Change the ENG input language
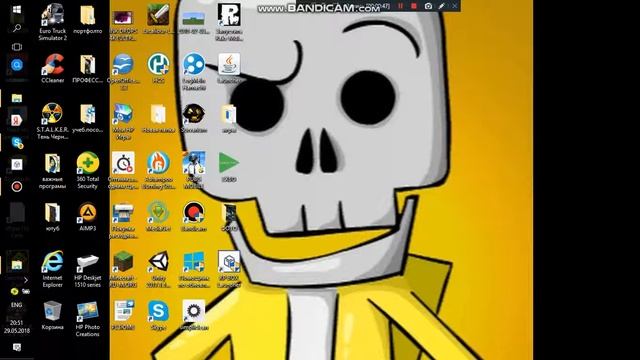This screenshot has width=640, height=360. click(16, 305)
